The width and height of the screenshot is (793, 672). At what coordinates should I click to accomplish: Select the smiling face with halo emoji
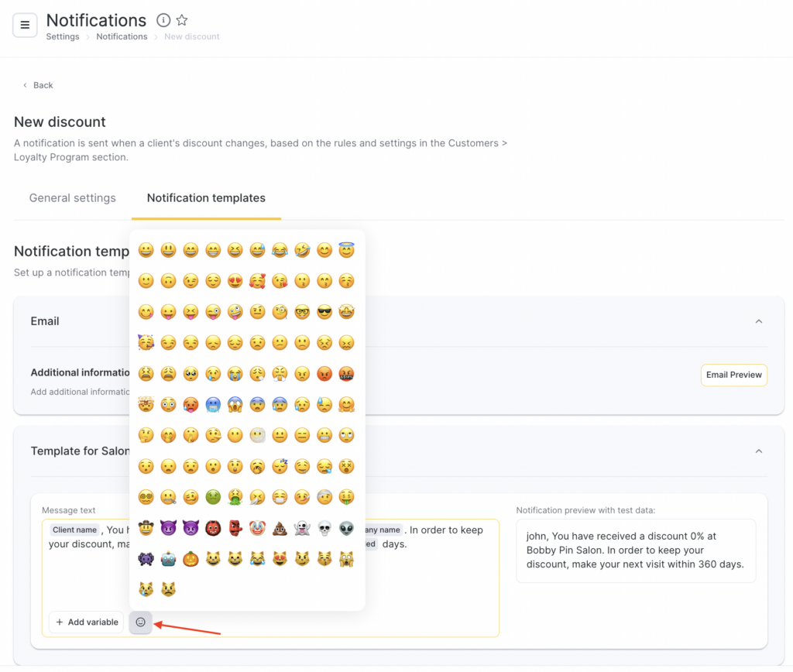[x=346, y=250]
